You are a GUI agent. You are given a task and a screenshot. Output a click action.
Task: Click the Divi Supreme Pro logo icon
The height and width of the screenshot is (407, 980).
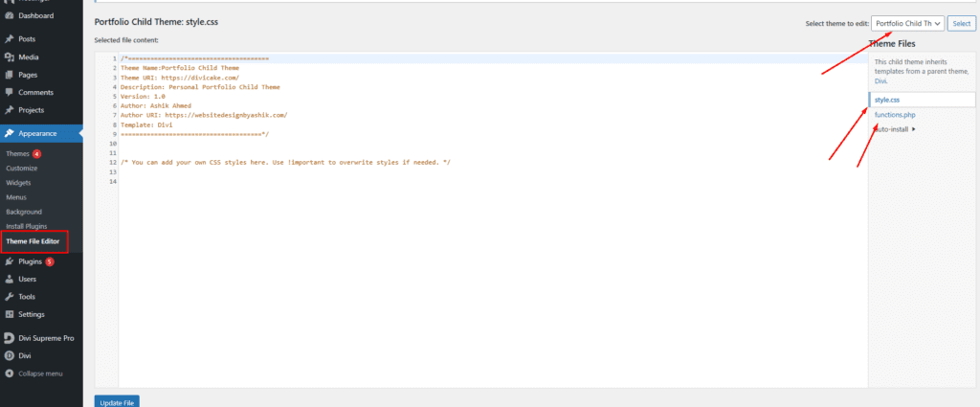[10, 338]
